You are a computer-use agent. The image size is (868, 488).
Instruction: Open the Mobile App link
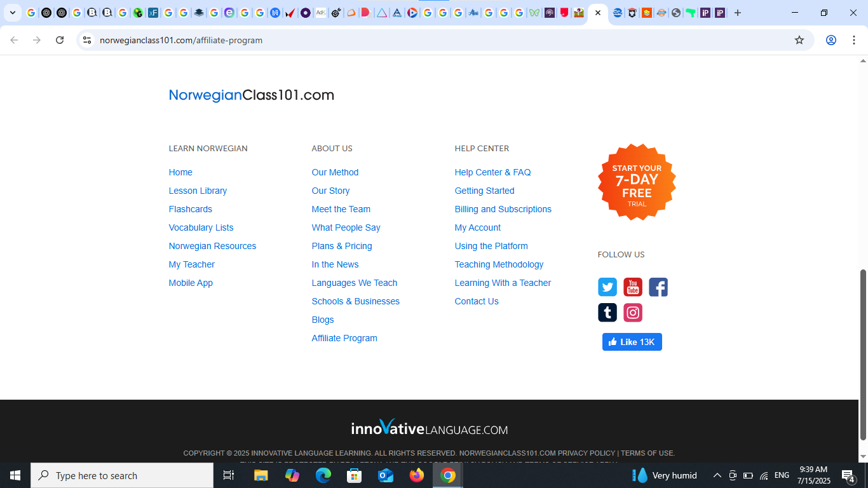[x=191, y=283]
